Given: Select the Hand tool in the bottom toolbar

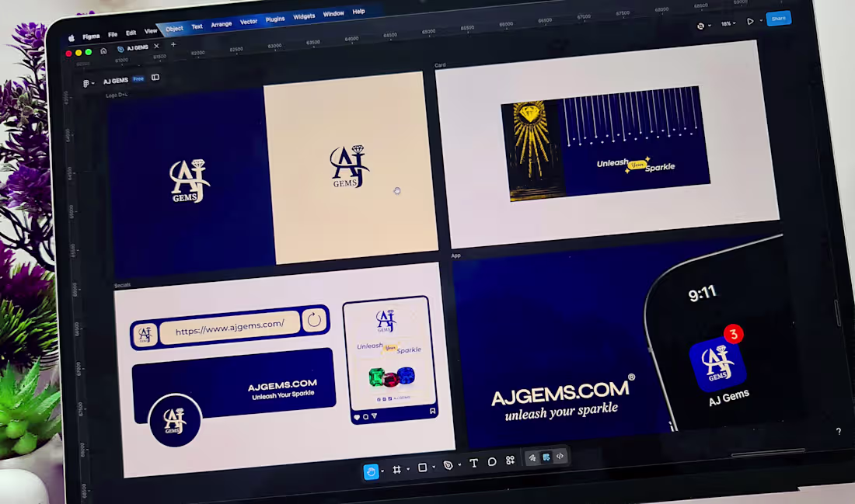Looking at the screenshot, I should (371, 472).
